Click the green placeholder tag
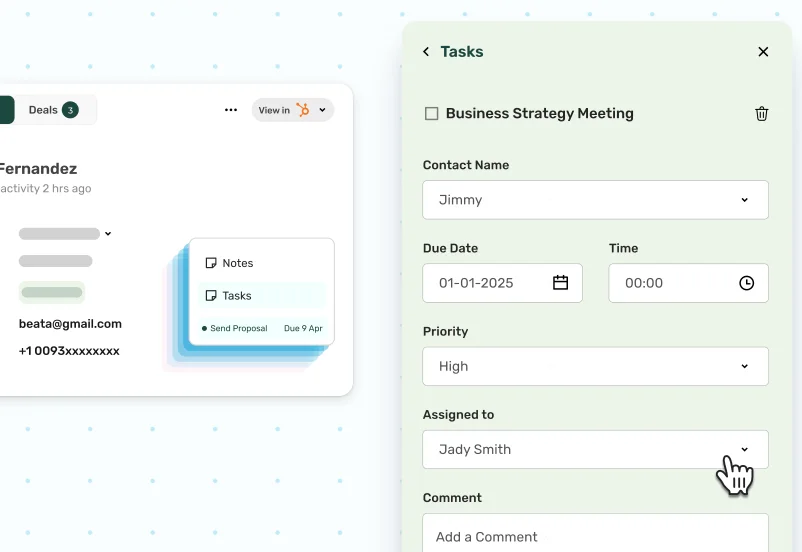Viewport: 802px width, 552px height. click(x=52, y=293)
